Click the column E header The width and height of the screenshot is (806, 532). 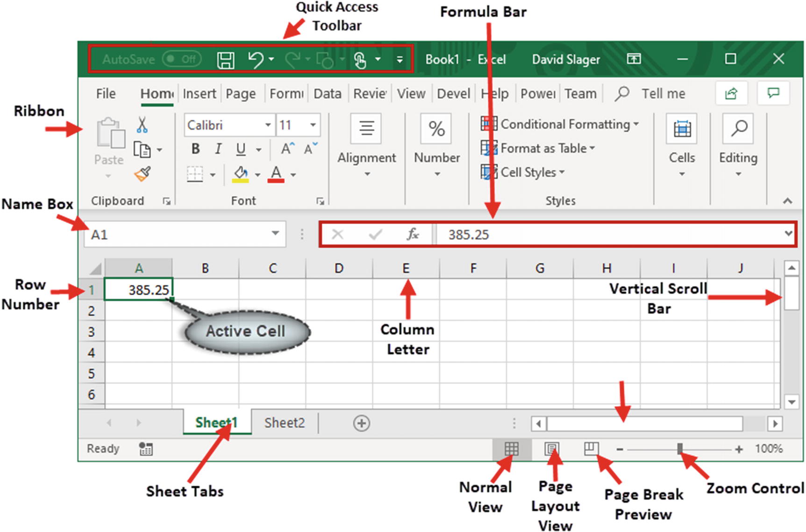406,268
